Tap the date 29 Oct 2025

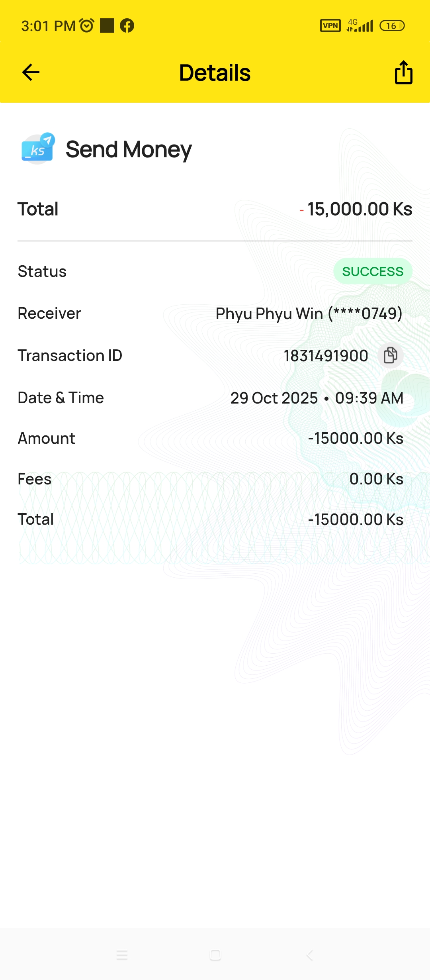click(274, 398)
